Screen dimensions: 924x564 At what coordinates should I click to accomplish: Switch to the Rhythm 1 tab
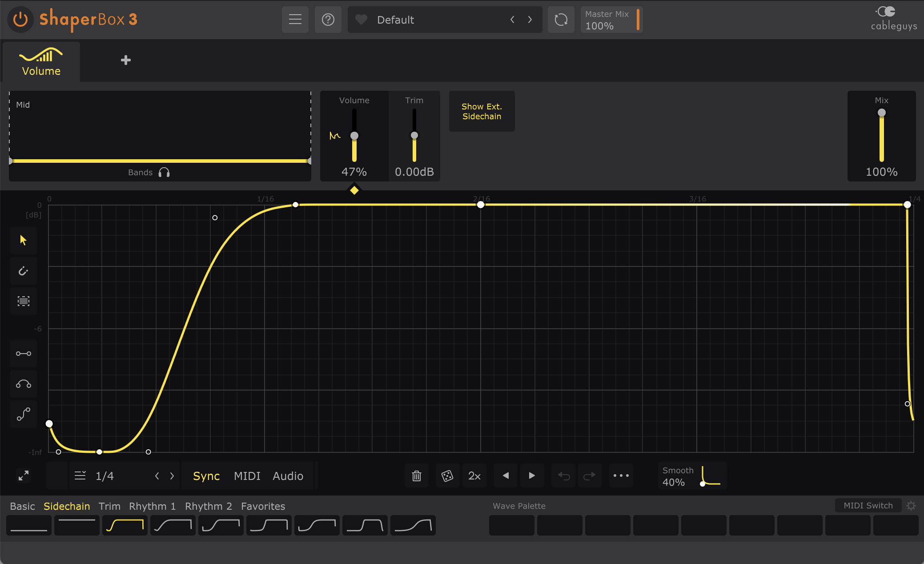tap(152, 506)
